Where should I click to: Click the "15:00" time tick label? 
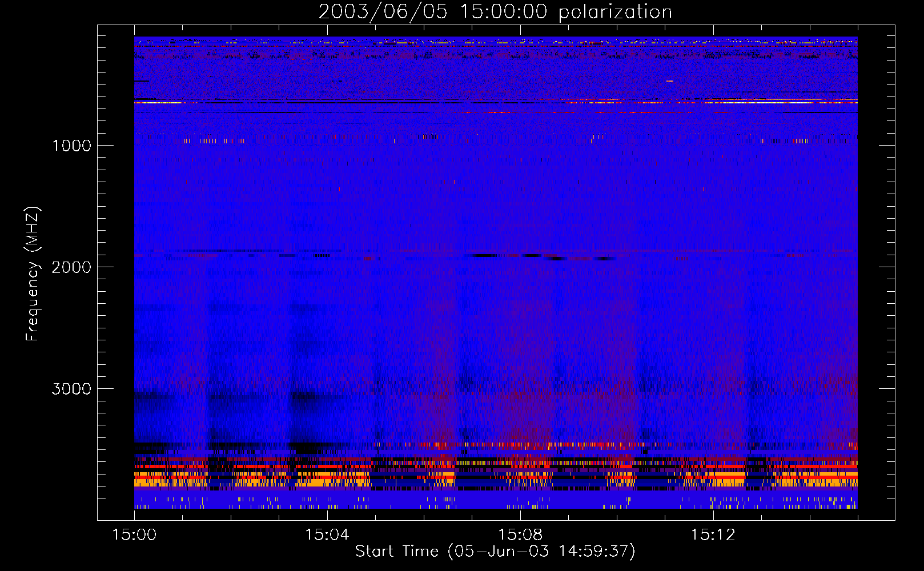click(134, 535)
